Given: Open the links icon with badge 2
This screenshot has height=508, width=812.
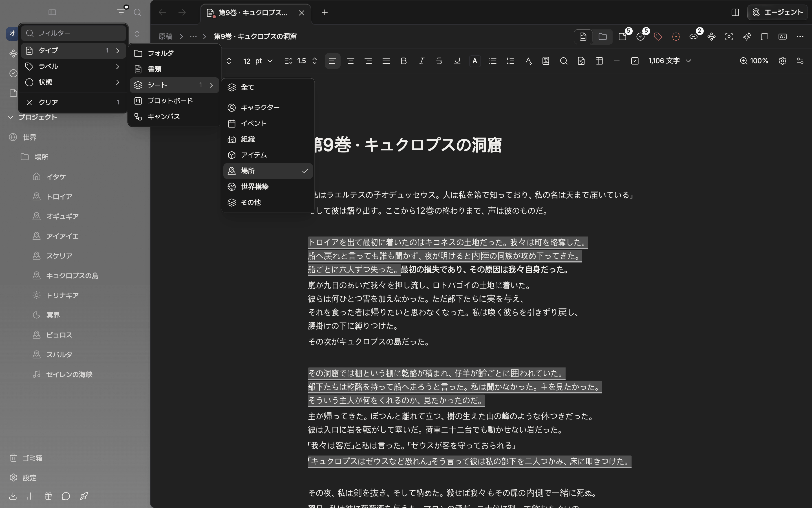Looking at the screenshot, I should (x=694, y=36).
